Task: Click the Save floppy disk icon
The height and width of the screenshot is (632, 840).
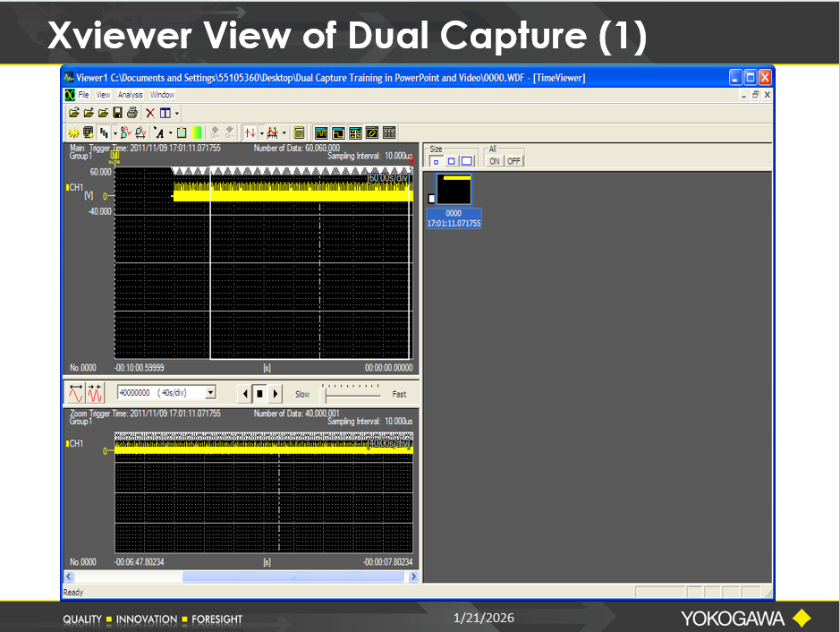Action: coord(118,113)
